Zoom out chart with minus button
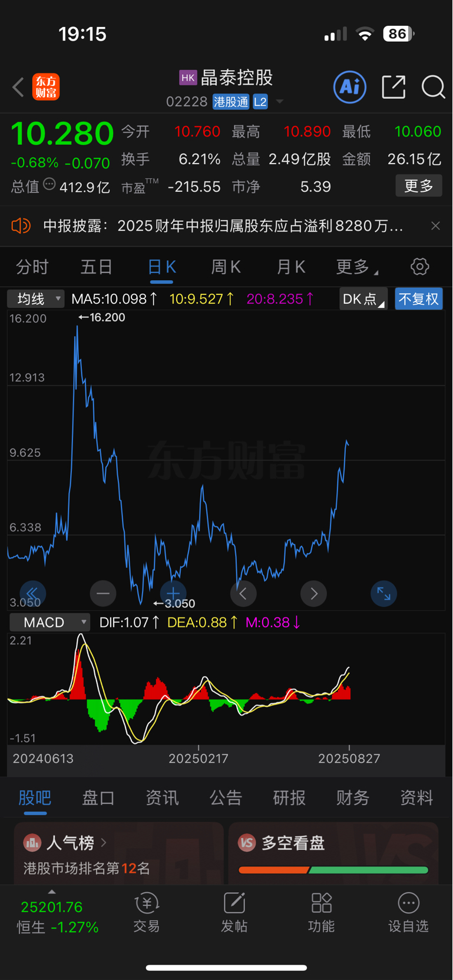The image size is (453, 980). (x=103, y=593)
